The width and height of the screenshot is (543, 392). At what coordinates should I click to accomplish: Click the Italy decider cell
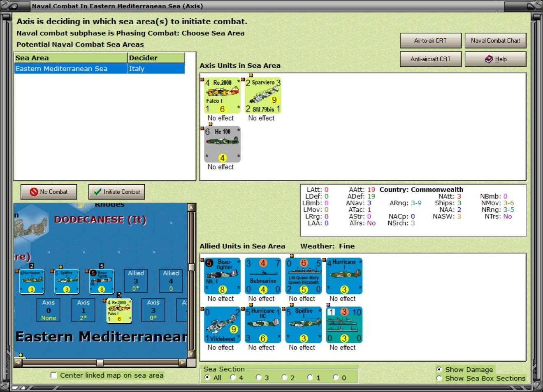tap(156, 69)
